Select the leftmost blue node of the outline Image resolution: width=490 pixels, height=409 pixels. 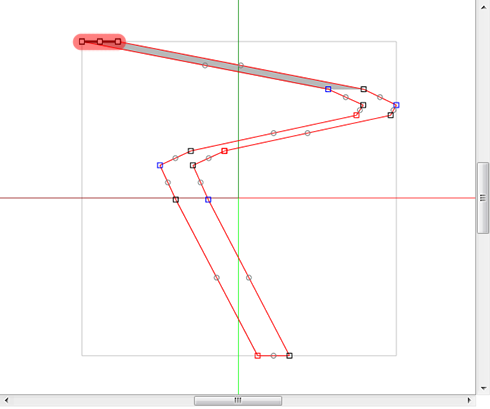click(160, 165)
